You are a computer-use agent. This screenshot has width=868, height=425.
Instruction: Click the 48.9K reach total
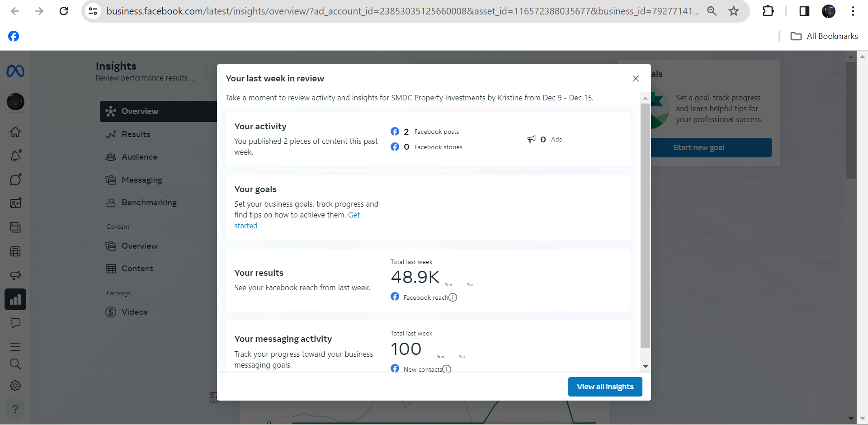click(x=415, y=277)
